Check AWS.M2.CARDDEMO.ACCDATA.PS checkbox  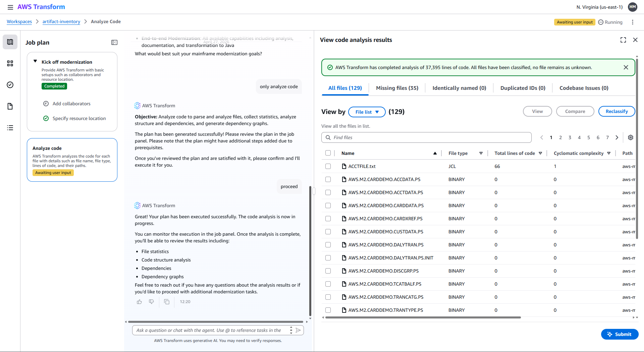click(x=328, y=179)
